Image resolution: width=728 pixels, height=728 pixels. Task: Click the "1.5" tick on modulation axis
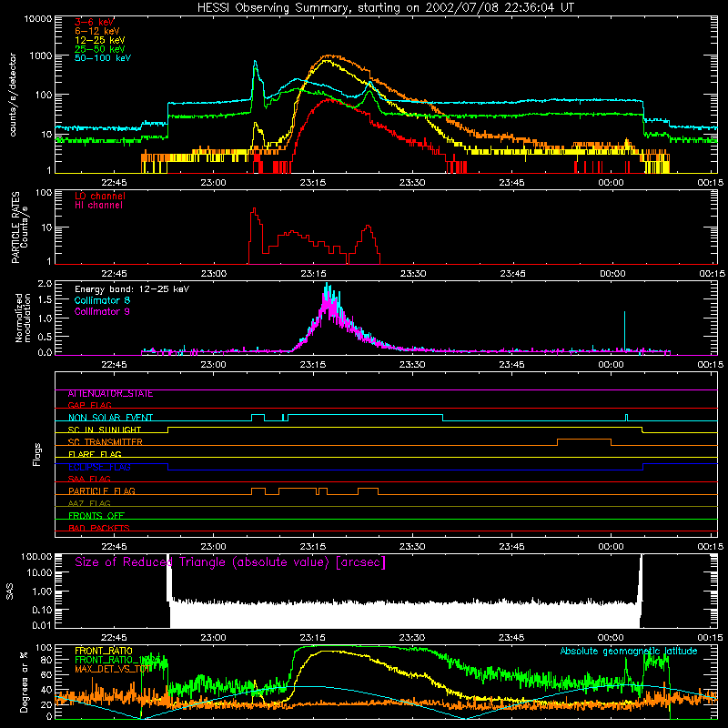(x=45, y=300)
